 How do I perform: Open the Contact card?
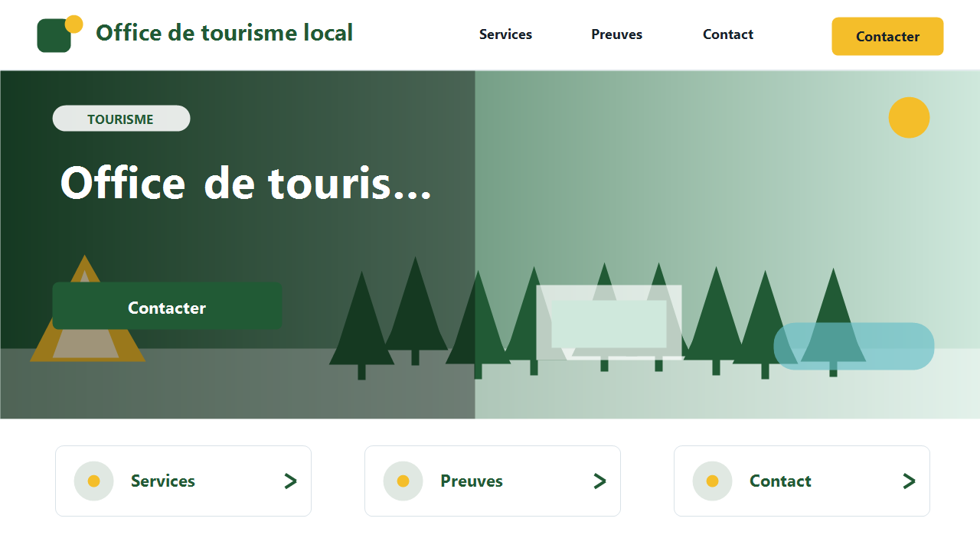pyautogui.click(x=802, y=481)
